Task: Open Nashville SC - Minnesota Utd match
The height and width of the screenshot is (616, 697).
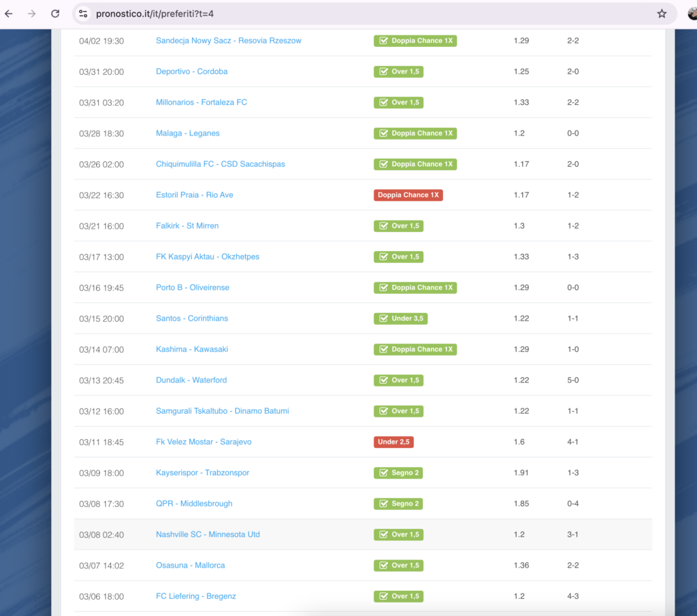Action: click(x=208, y=534)
